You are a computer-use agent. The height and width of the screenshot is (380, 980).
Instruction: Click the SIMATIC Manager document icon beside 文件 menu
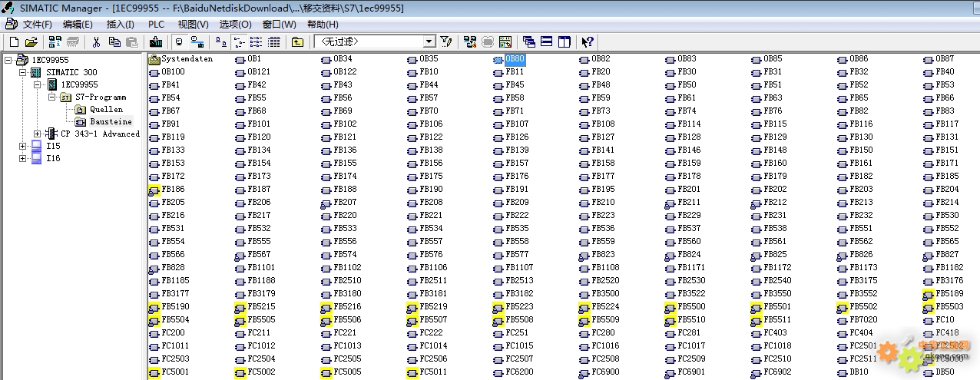pos(11,24)
